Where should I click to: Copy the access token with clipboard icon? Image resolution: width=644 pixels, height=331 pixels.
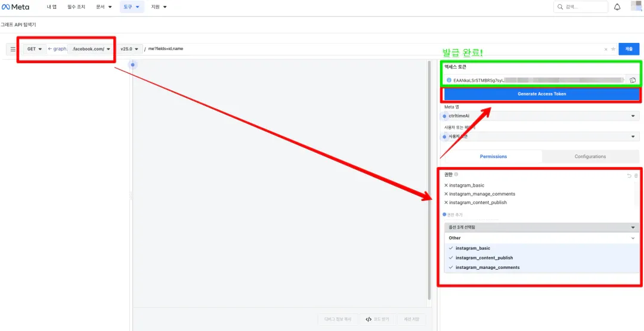[x=633, y=80]
